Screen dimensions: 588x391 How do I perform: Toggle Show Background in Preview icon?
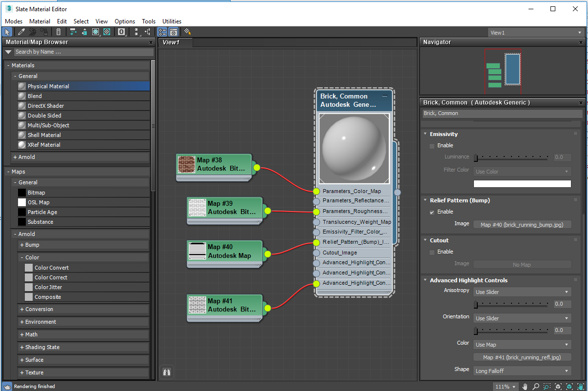click(107, 32)
